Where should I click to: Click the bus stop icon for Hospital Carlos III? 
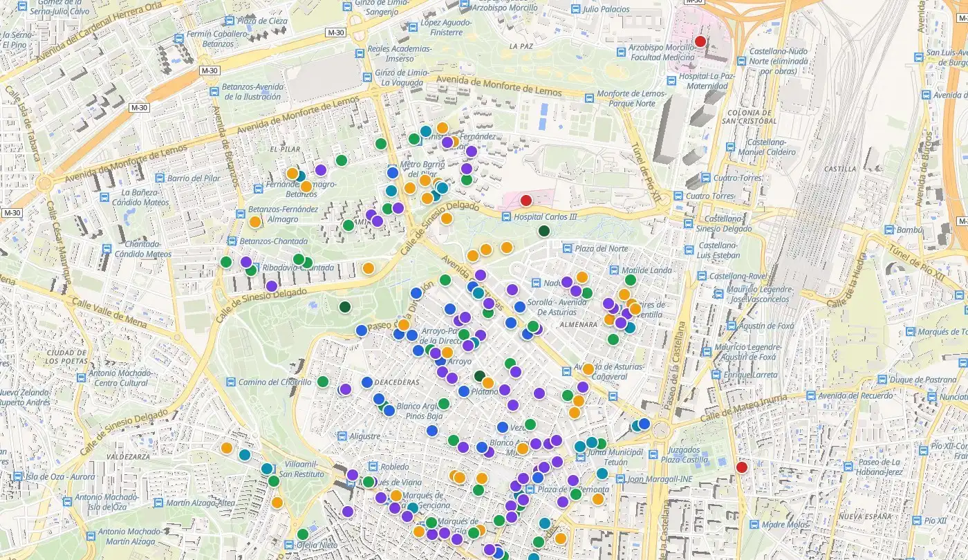507,217
